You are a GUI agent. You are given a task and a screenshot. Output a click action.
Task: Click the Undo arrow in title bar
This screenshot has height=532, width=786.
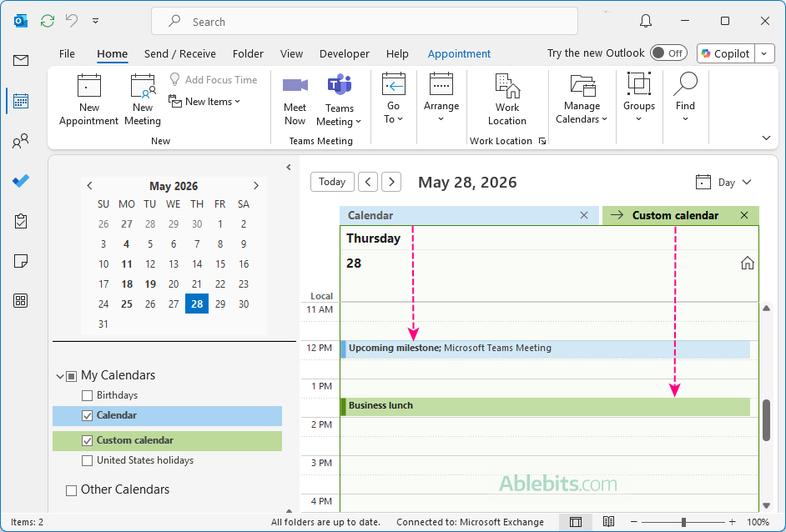click(72, 21)
